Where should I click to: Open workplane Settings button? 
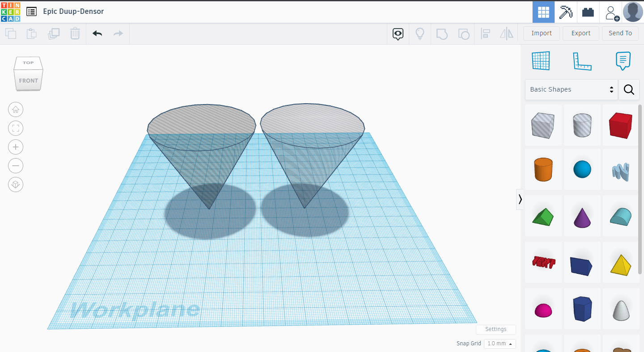pos(496,329)
